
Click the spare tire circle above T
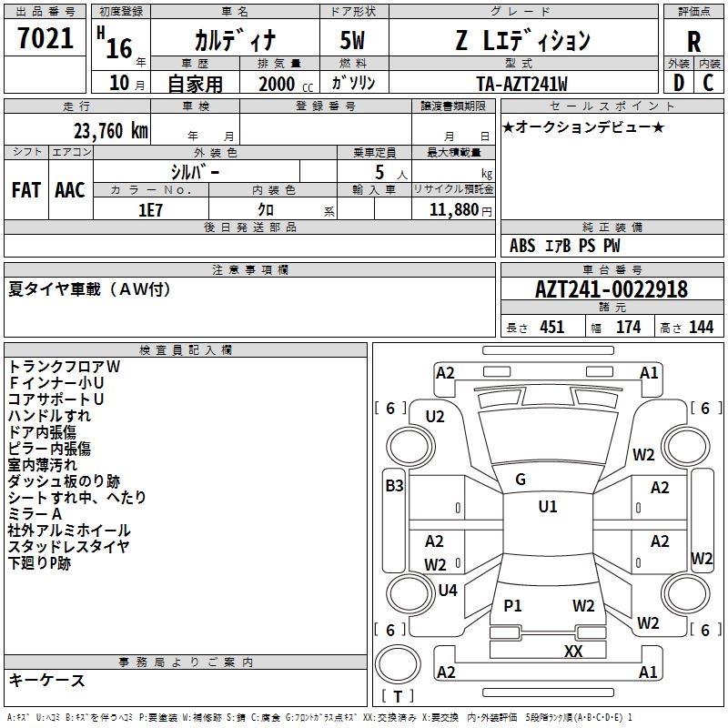(398, 664)
